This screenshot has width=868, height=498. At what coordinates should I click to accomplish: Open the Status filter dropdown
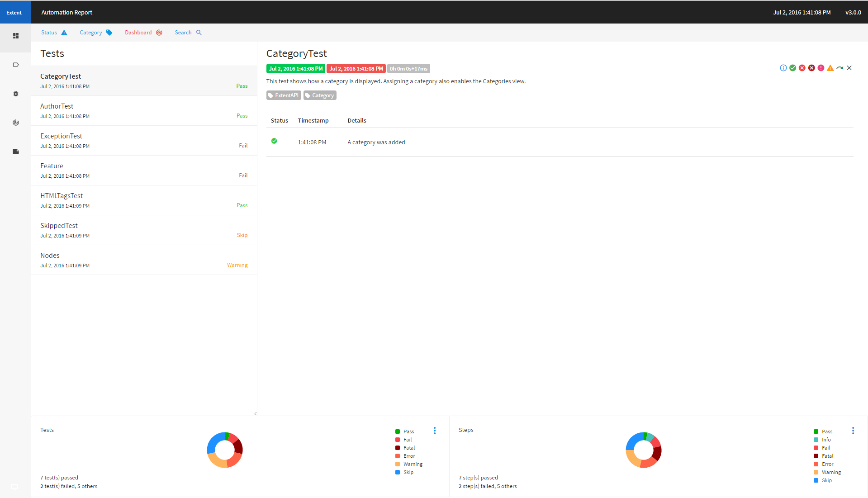click(54, 33)
